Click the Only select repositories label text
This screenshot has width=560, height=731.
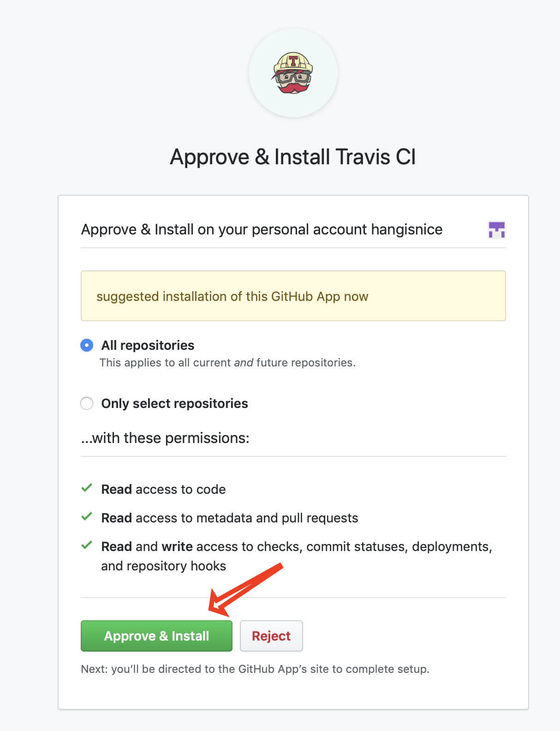tap(174, 403)
